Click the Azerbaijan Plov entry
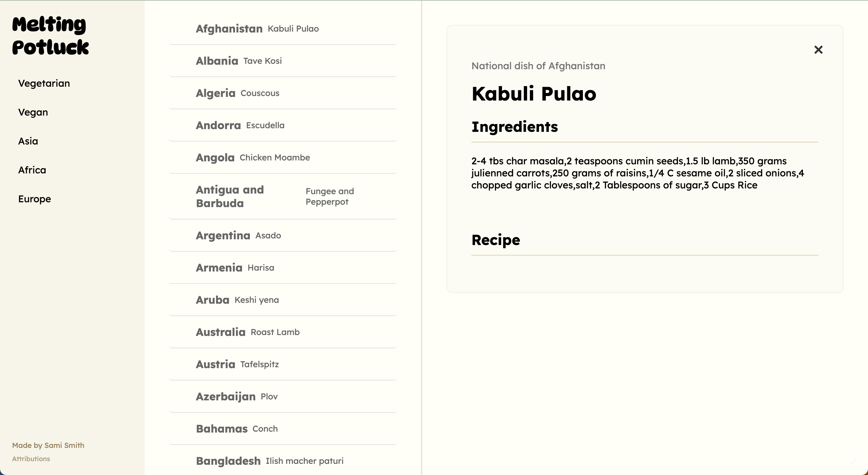Screen dimensions: 868x475 tap(282, 396)
